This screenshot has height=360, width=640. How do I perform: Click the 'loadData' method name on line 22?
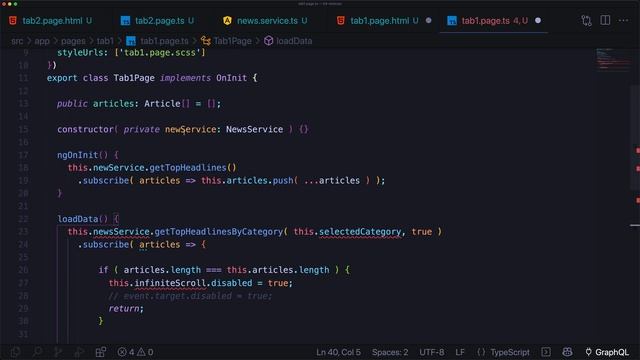pyautogui.click(x=78, y=219)
